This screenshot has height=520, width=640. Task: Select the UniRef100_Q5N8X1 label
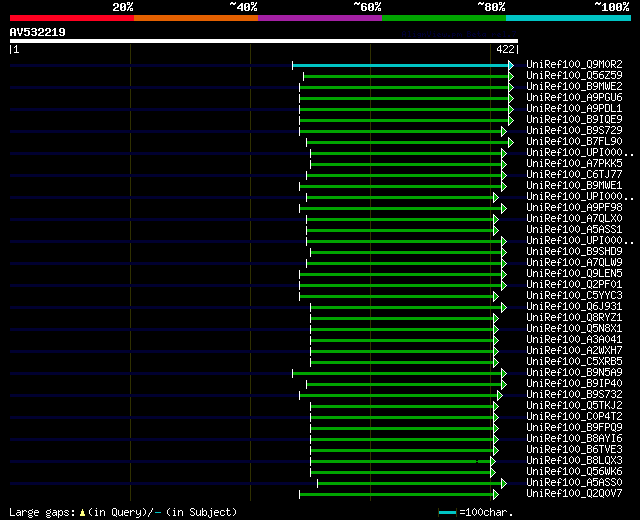tap(574, 329)
